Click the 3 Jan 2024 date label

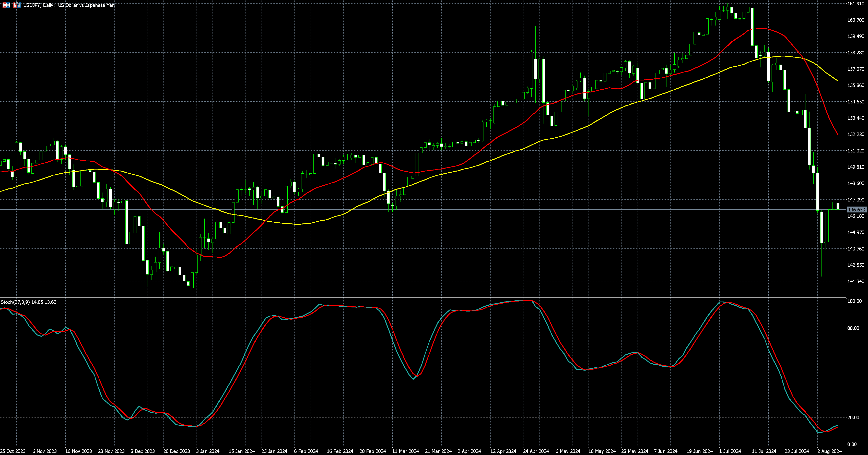(208, 451)
